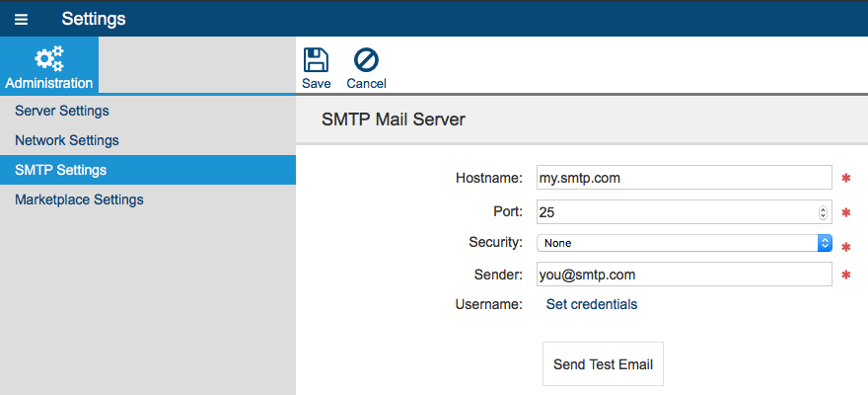Click the Save label in toolbar
Image resolution: width=868 pixels, height=395 pixels.
(316, 83)
